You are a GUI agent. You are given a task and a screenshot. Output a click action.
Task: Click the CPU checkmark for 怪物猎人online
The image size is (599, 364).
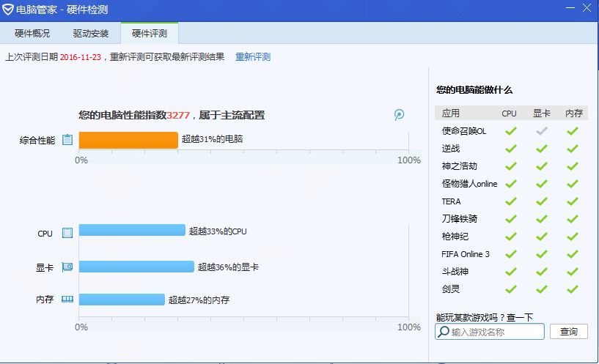(510, 184)
